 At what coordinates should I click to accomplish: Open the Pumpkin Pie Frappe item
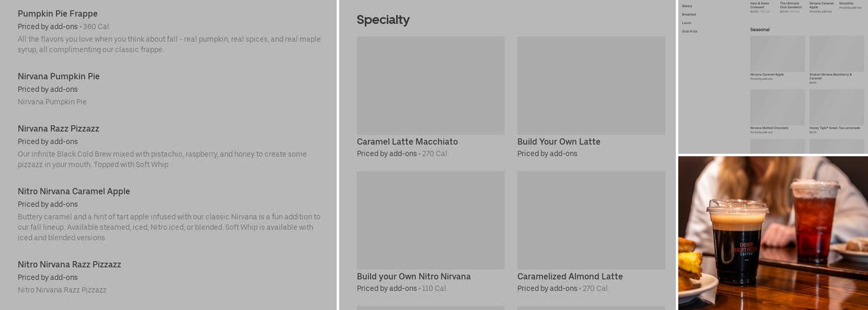(58, 14)
